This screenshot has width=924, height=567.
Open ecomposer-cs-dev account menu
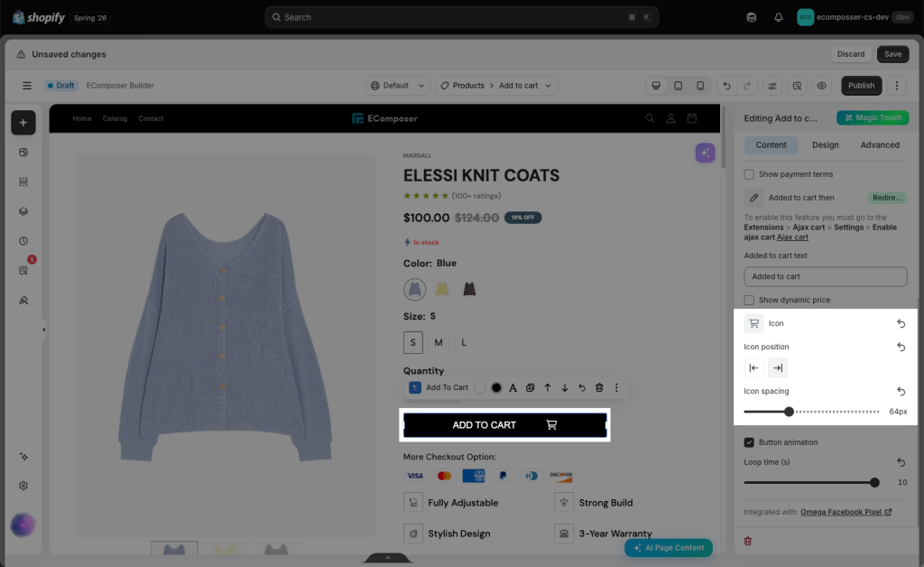(854, 17)
